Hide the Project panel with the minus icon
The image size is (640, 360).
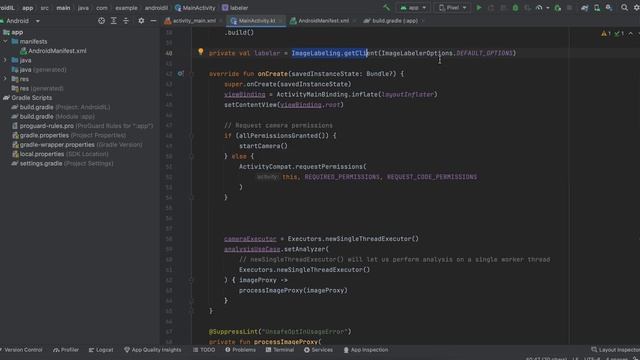pyautogui.click(x=153, y=20)
